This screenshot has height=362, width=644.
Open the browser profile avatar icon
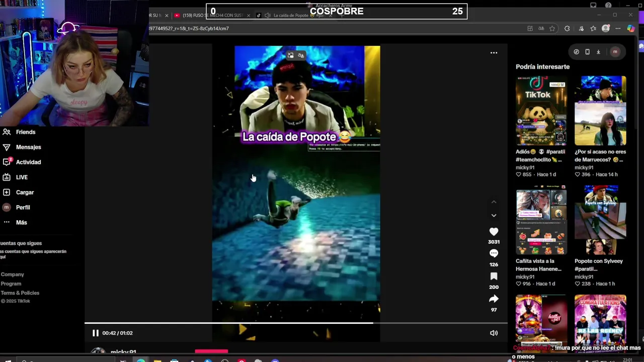(x=606, y=29)
